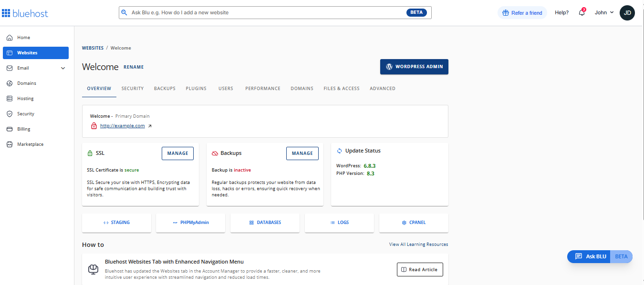The width and height of the screenshot is (644, 285).
Task: Open WordPress Admin
Action: [414, 67]
